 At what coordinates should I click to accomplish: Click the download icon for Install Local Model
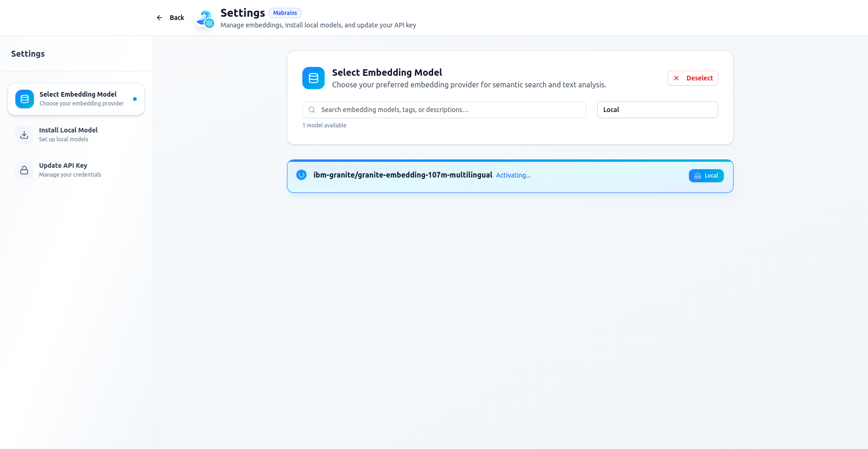[24, 135]
